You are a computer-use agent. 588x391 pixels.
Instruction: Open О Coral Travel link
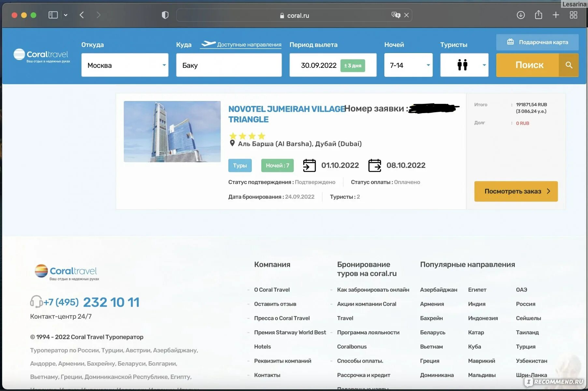point(272,290)
